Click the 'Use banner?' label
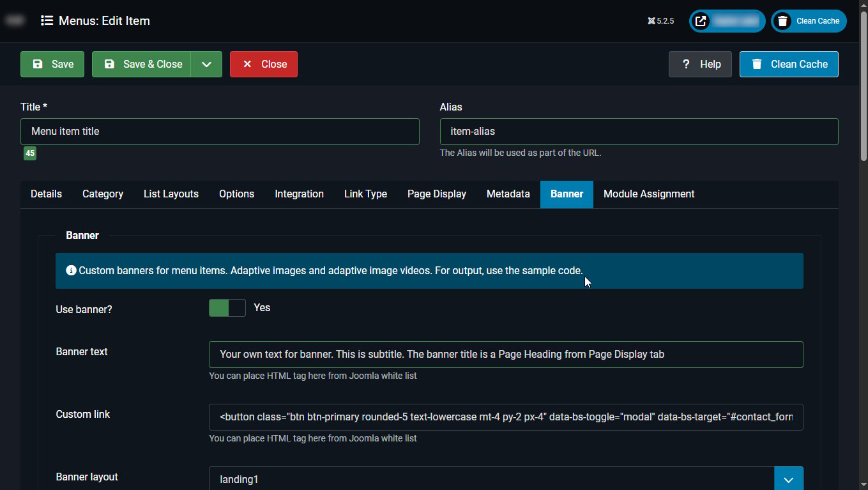868x490 pixels. pyautogui.click(x=84, y=309)
